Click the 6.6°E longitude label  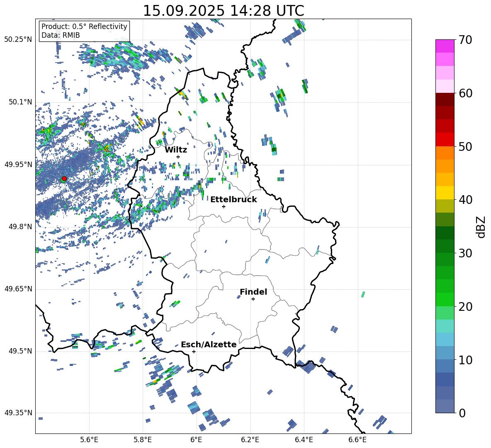point(357,440)
